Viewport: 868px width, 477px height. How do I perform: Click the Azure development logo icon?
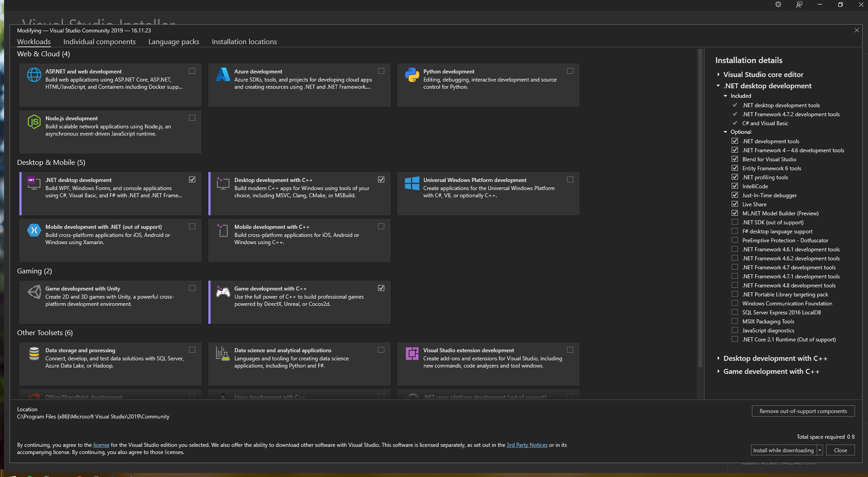pyautogui.click(x=223, y=74)
